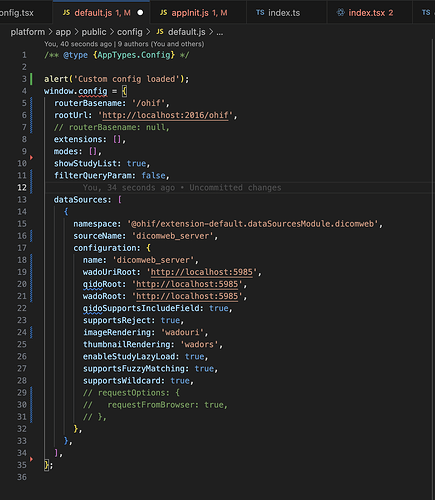
Task: Expand the public breadcrumb folder
Action: [x=94, y=32]
